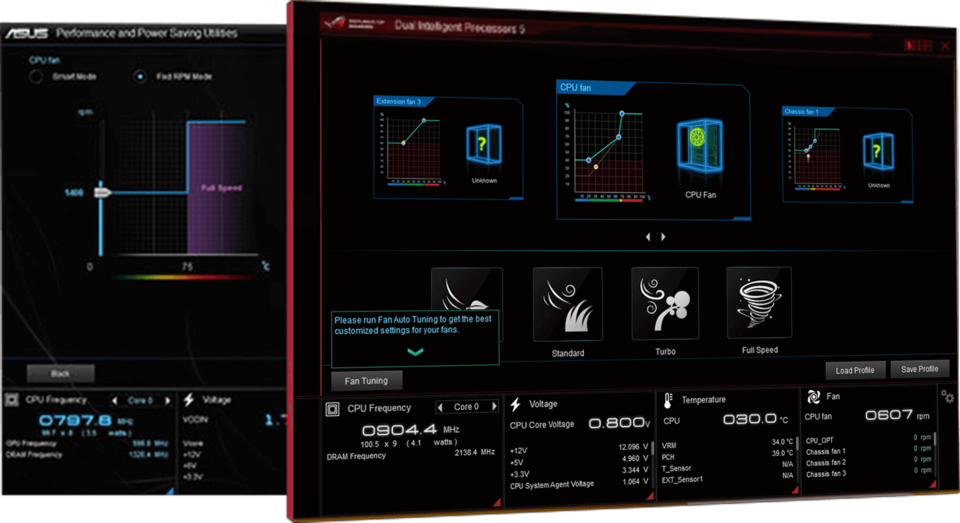
Task: Select the Silent fan mode icon behind tooltip
Action: point(467,289)
